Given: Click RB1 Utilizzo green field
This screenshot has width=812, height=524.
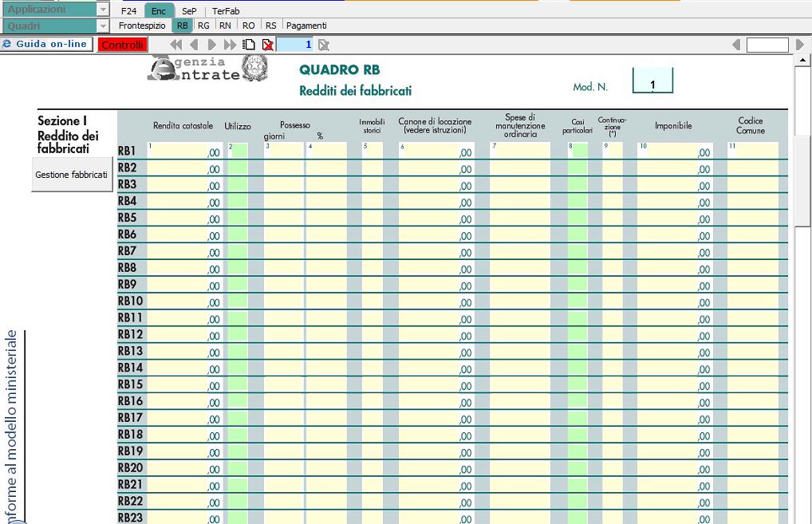Looking at the screenshot, I should tap(238, 150).
